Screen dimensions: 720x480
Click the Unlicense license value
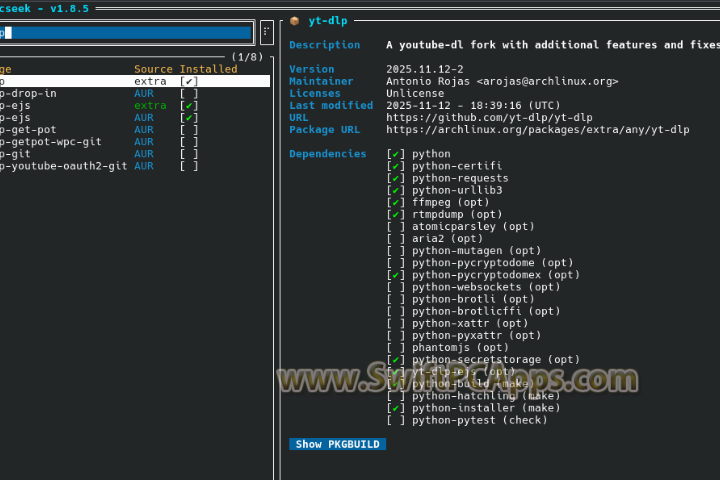[x=415, y=93]
